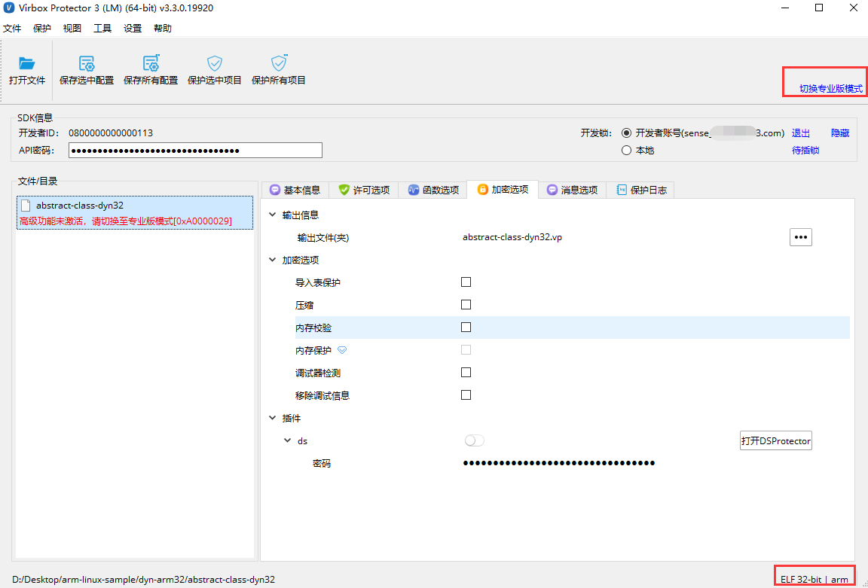This screenshot has height=588, width=868.
Task: Switch to the 消息选项 tab
Action: pos(572,190)
